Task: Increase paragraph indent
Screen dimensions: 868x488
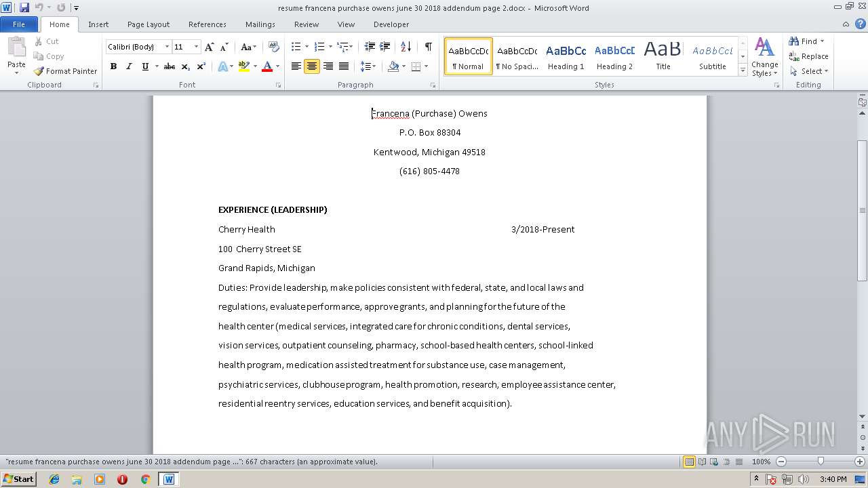Action: click(x=384, y=47)
